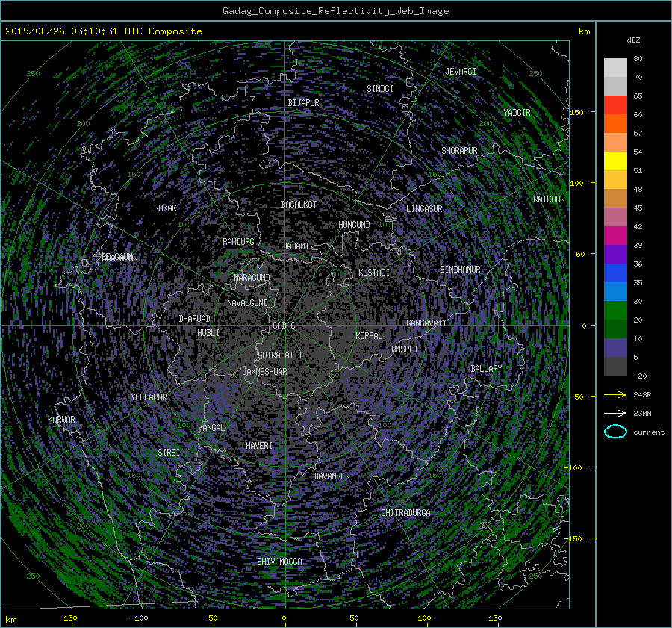Click the CHITRADURGA city label
Viewport: 672px width, 628px height.
(x=406, y=513)
